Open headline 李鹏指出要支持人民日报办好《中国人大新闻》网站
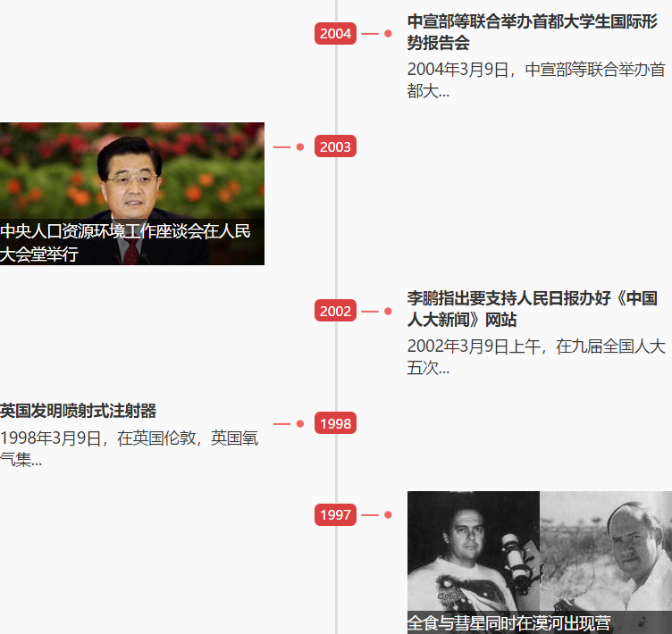Image resolution: width=672 pixels, height=634 pixels. [532, 309]
